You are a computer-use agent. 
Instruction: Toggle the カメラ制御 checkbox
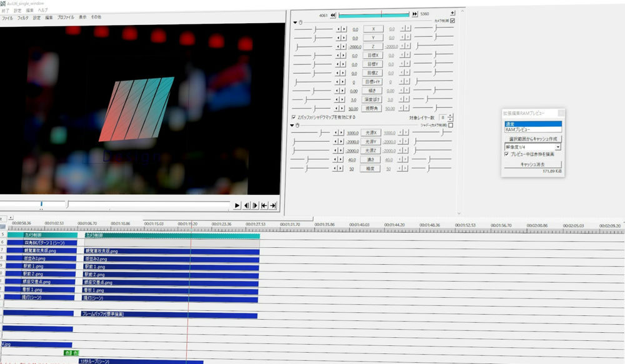tap(452, 21)
